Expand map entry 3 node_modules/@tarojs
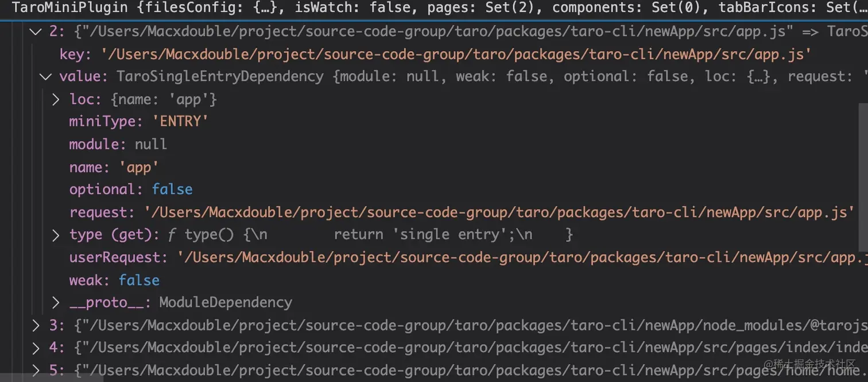 tap(36, 326)
